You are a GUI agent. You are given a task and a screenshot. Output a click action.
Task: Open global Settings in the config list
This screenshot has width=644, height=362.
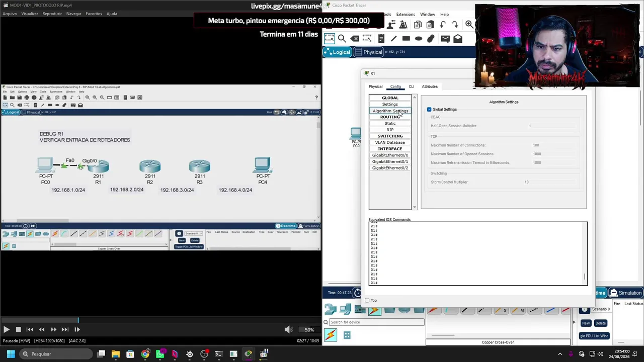390,104
